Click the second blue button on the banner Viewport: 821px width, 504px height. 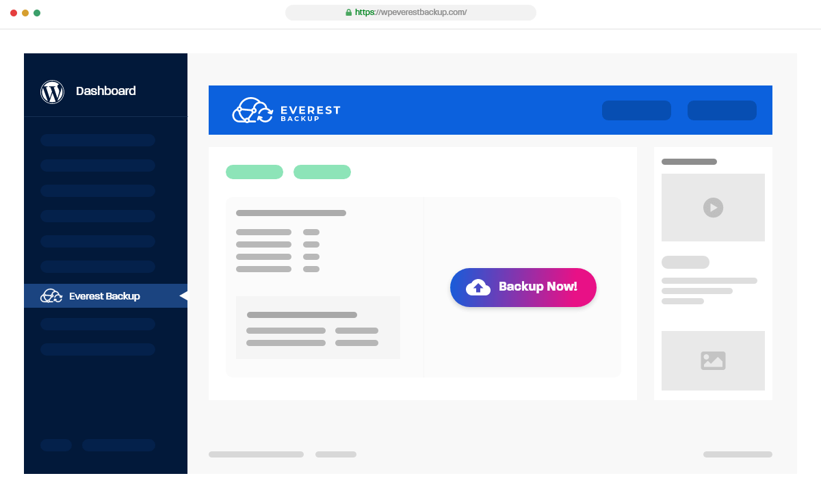(x=722, y=110)
